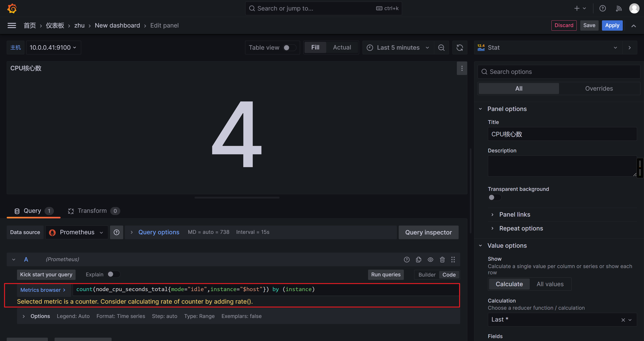This screenshot has width=644, height=341.
Task: Click the Grafana logo icon
Action: pos(12,9)
